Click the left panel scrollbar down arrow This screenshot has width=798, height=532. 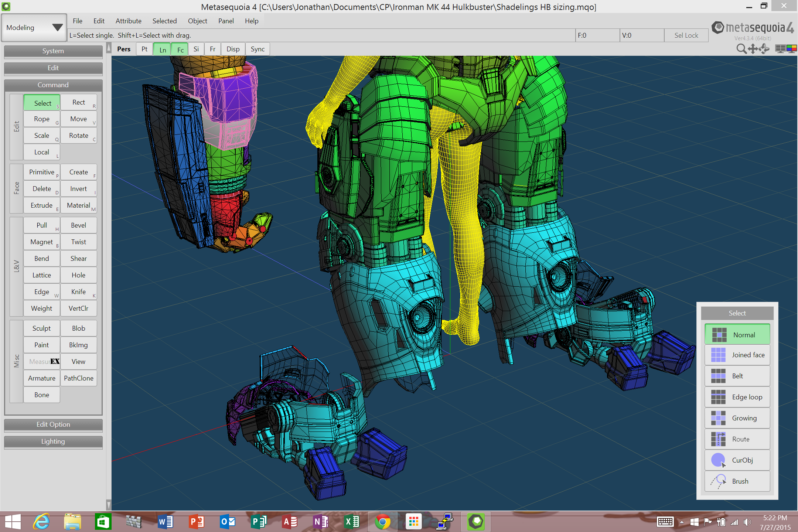[109, 505]
